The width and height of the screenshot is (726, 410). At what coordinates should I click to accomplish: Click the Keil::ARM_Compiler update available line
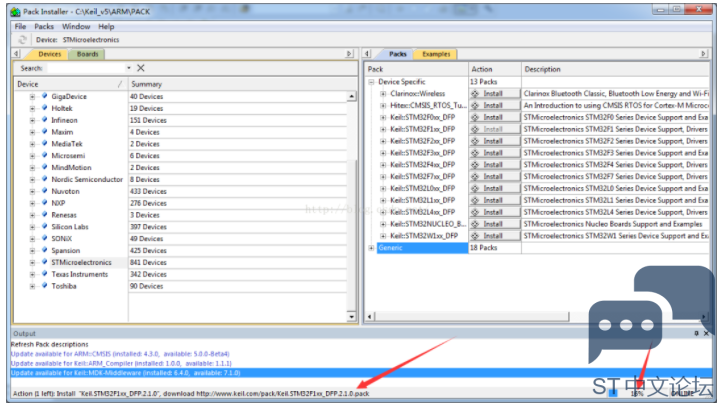pyautogui.click(x=121, y=363)
